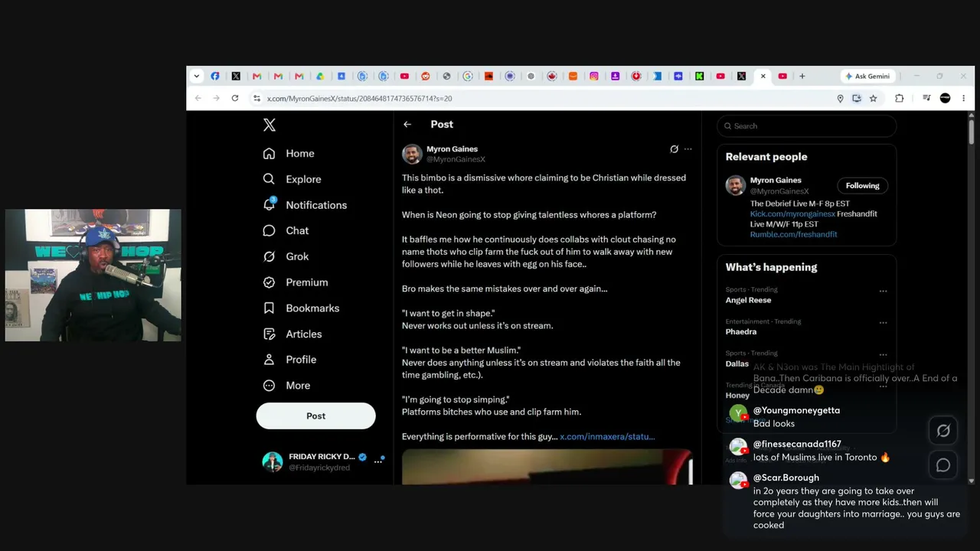Open Myron Gaines avatar on the post
This screenshot has width=980, height=551.
click(x=412, y=154)
